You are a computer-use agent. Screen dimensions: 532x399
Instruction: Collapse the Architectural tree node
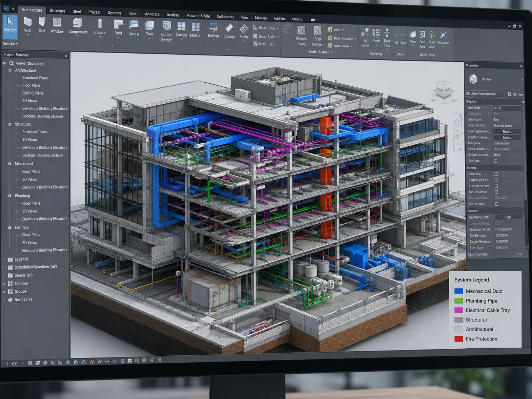10,70
